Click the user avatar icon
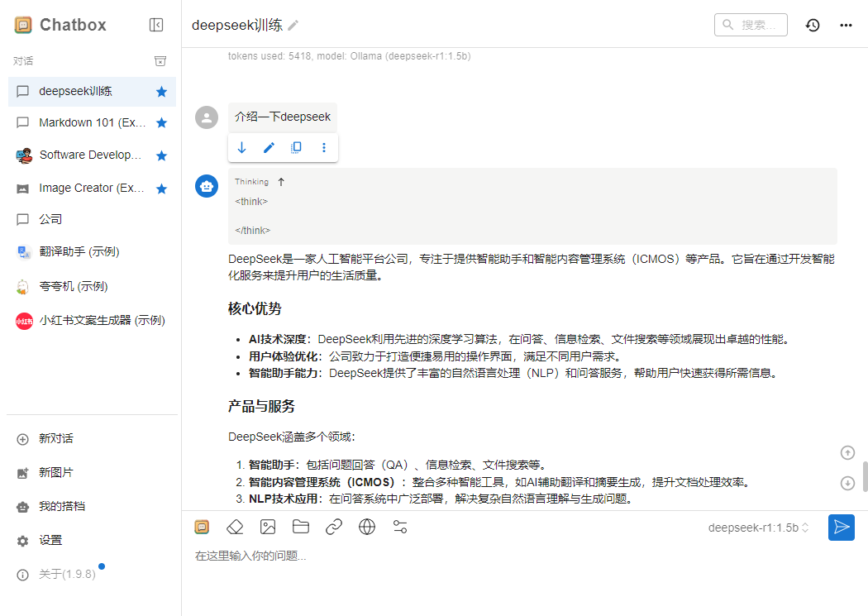Viewport: 868px width, 616px height. pos(207,117)
